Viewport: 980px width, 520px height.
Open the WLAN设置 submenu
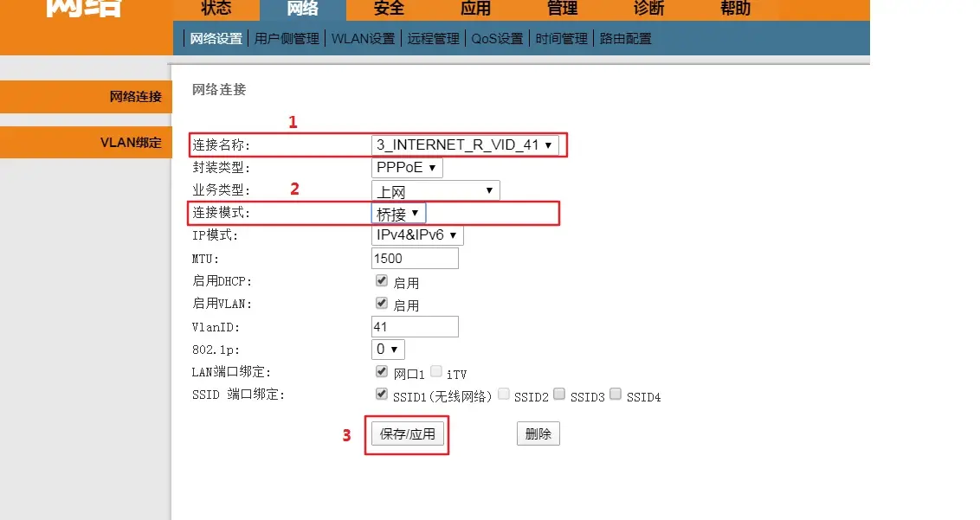pos(364,39)
